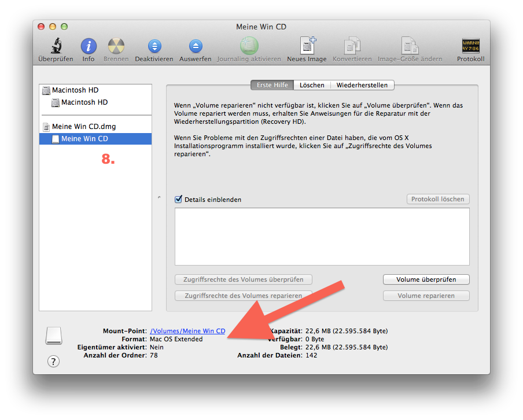Click the Volume reparieren button
Image resolution: width=523 pixels, height=420 pixels.
click(426, 296)
